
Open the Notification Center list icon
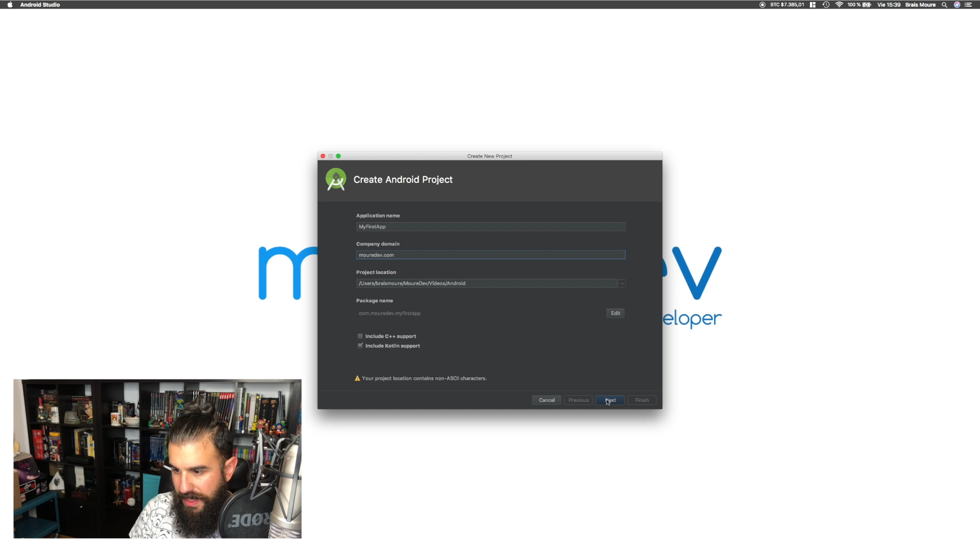point(968,5)
